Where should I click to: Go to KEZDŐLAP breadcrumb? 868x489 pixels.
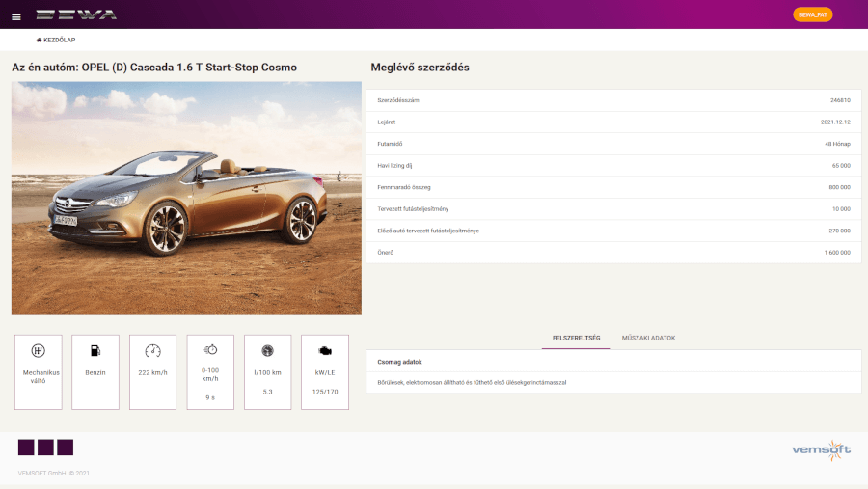pyautogui.click(x=59, y=40)
